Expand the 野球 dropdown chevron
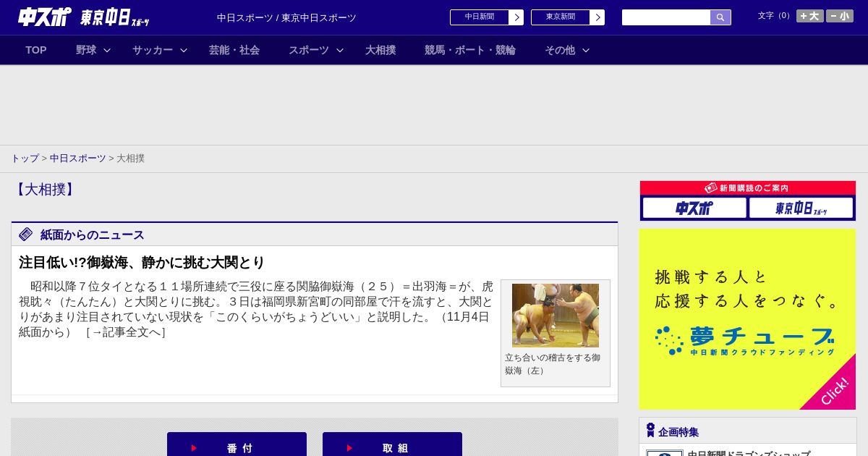 pyautogui.click(x=107, y=50)
